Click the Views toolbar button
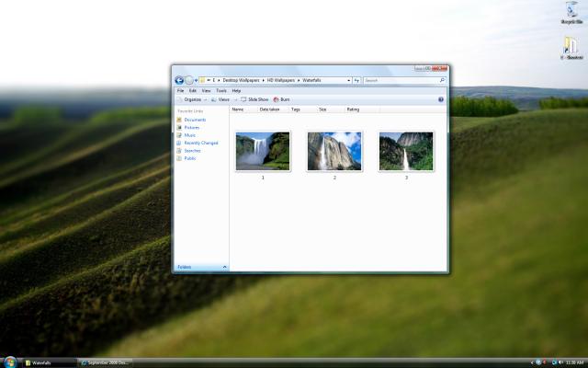The width and height of the screenshot is (588, 368). coord(220,99)
